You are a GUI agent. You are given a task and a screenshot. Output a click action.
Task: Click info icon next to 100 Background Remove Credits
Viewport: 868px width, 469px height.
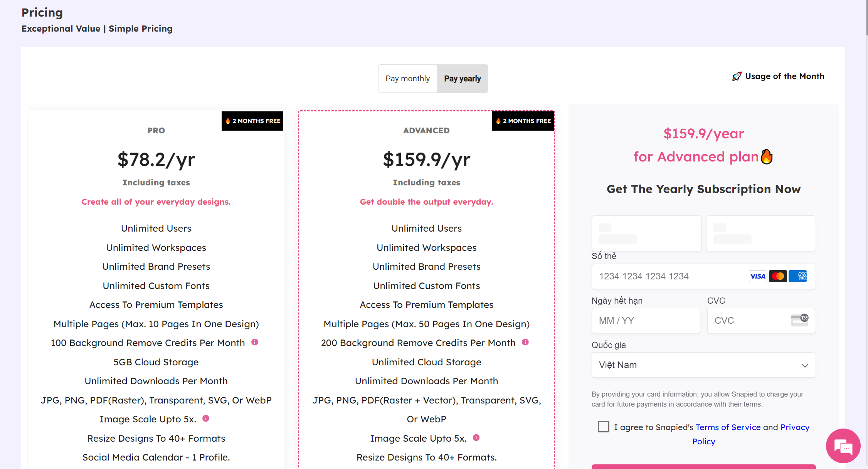click(255, 342)
